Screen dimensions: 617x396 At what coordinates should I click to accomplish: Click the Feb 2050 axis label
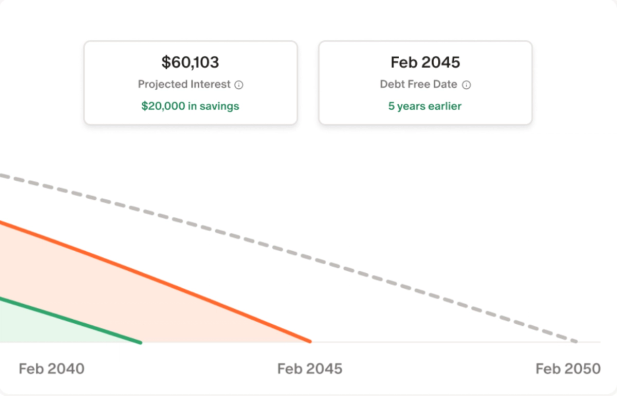click(x=568, y=369)
